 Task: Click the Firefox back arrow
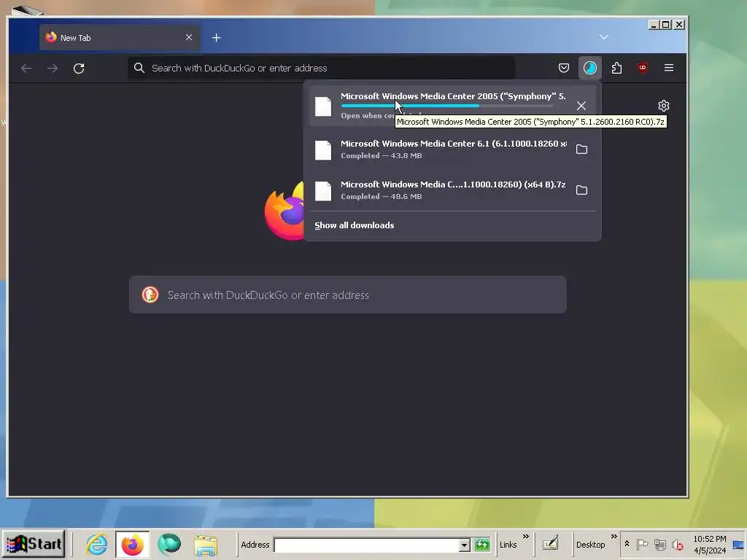26,68
